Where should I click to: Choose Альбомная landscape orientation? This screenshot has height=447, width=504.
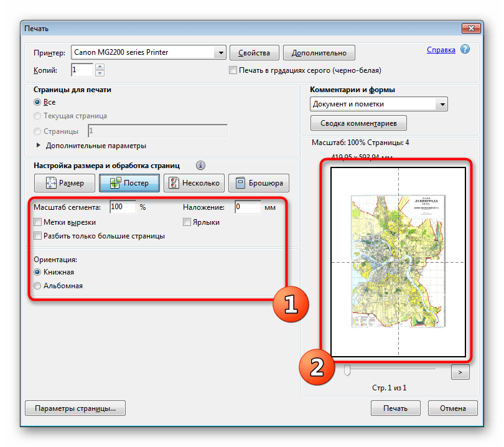point(38,286)
